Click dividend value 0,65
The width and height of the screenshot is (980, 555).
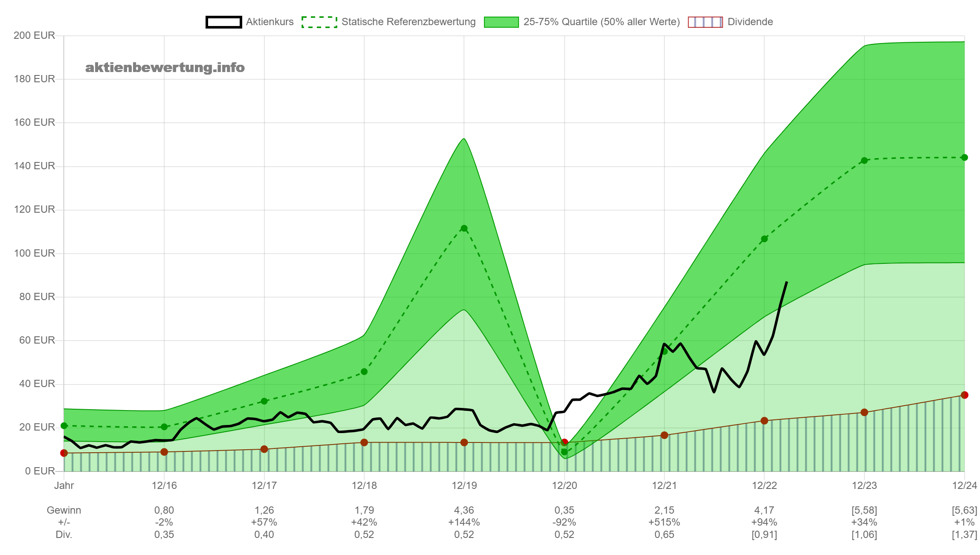(x=664, y=535)
